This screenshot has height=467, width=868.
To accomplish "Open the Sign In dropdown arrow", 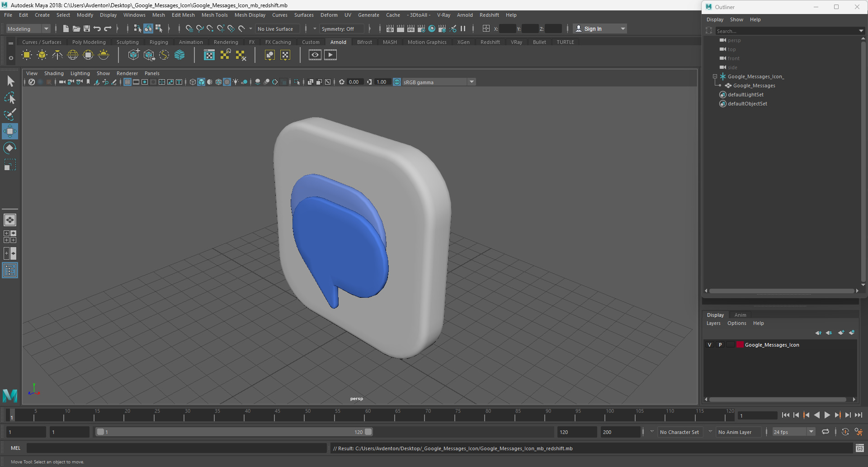I will pyautogui.click(x=623, y=29).
